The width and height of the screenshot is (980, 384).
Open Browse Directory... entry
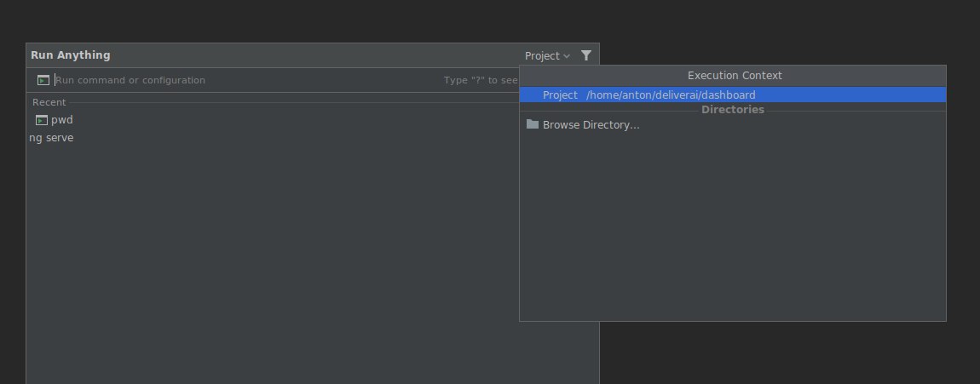coord(733,125)
